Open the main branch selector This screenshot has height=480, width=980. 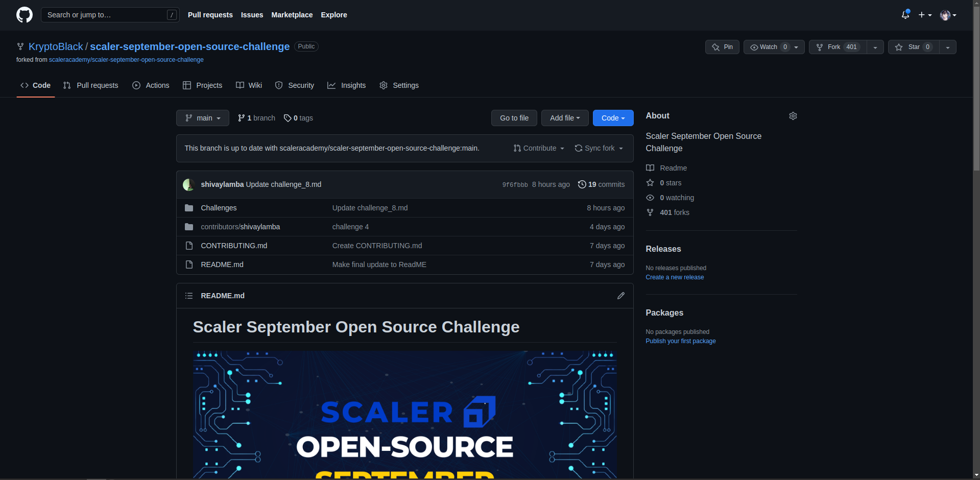pyautogui.click(x=202, y=118)
